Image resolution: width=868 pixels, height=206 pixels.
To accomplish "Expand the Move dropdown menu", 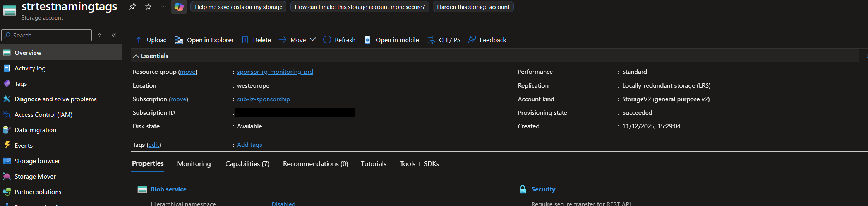I will coord(313,39).
